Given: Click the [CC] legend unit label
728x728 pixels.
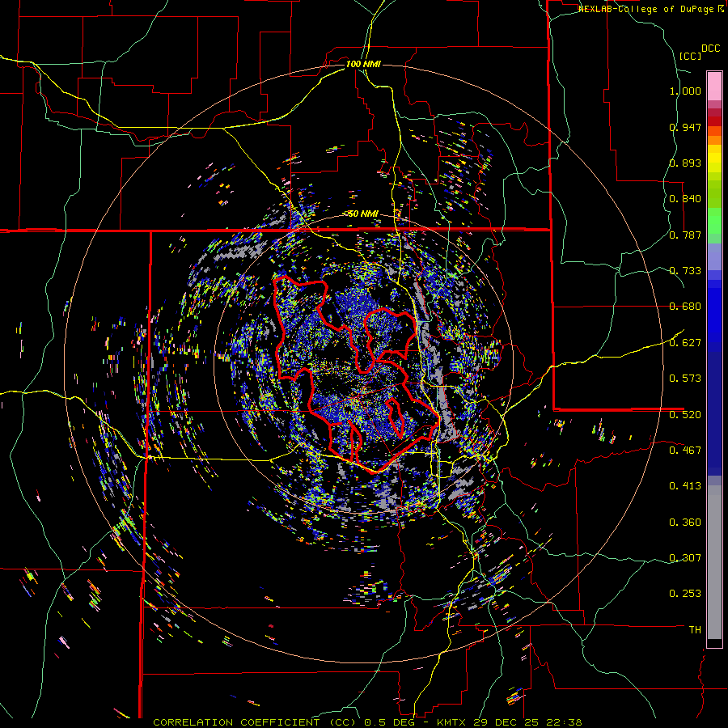Looking at the screenshot, I should point(690,56).
